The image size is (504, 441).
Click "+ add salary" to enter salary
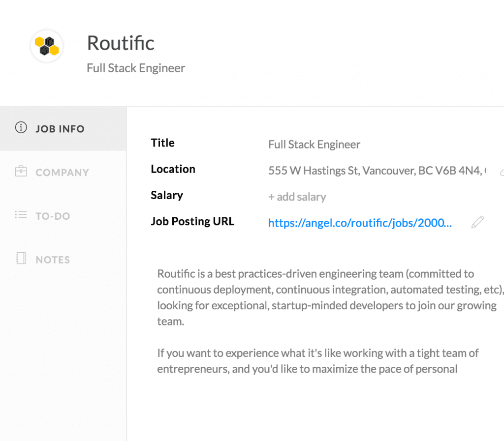pyautogui.click(x=297, y=197)
